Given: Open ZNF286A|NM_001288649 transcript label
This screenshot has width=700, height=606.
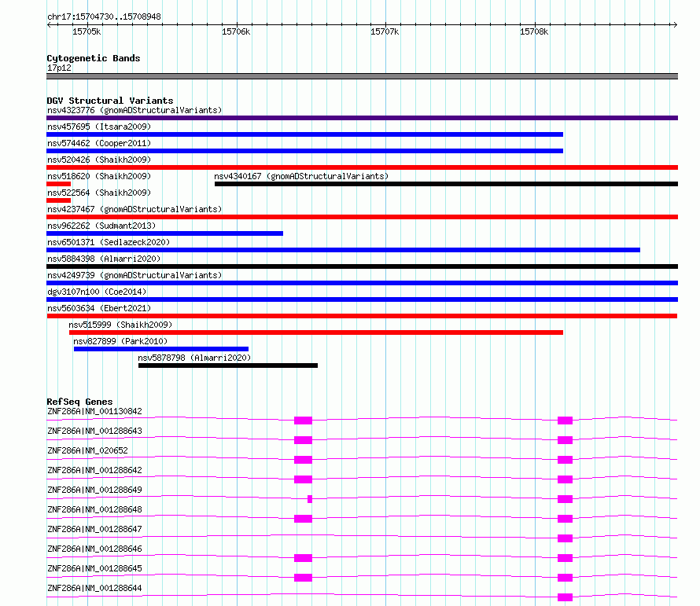Looking at the screenshot, I should [x=94, y=490].
